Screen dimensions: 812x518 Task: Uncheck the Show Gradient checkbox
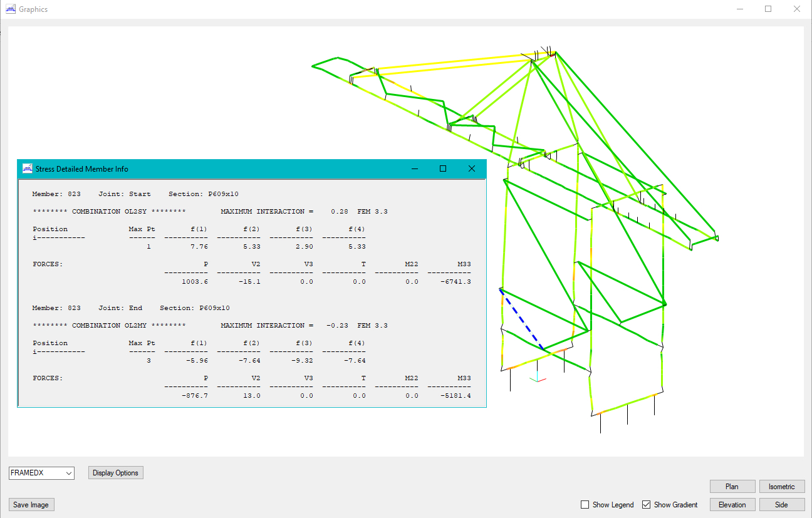click(x=647, y=505)
